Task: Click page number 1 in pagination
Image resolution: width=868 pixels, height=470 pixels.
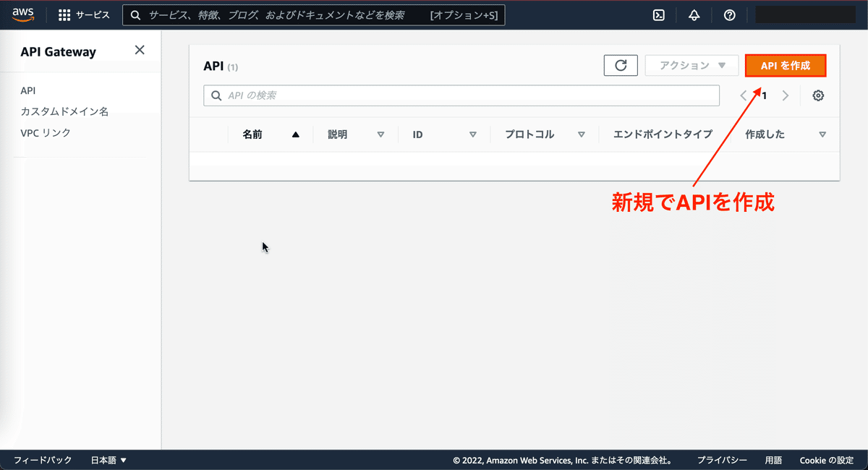Action: 765,95
